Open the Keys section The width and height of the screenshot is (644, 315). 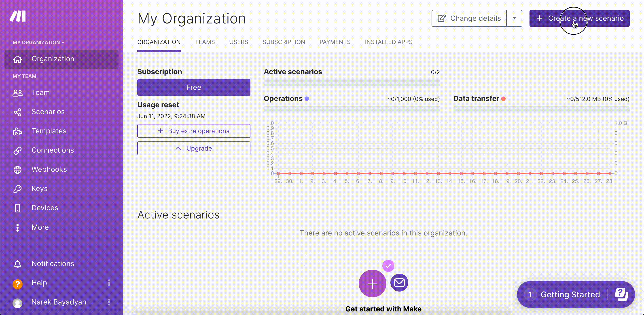(39, 189)
